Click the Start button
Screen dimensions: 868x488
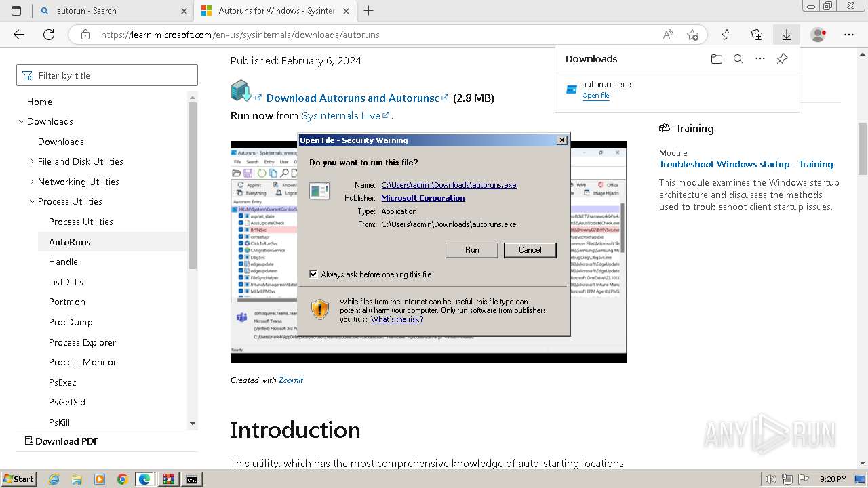[18, 479]
